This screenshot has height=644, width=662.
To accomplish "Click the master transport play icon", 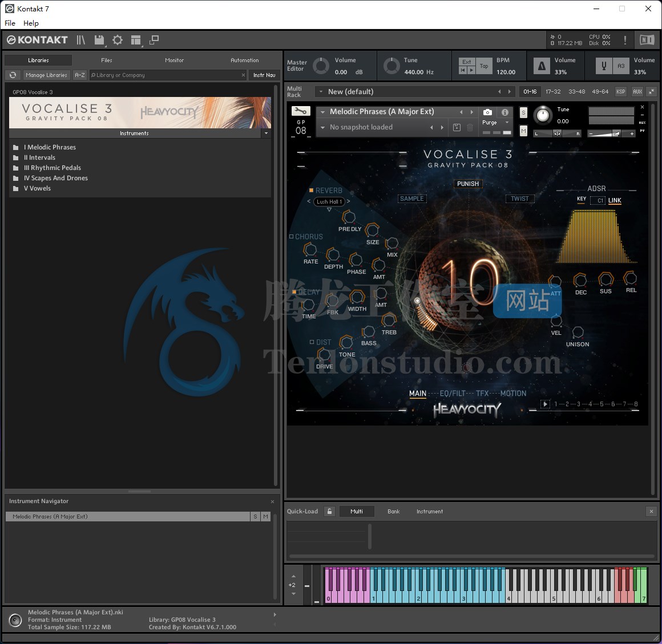I will [x=471, y=70].
